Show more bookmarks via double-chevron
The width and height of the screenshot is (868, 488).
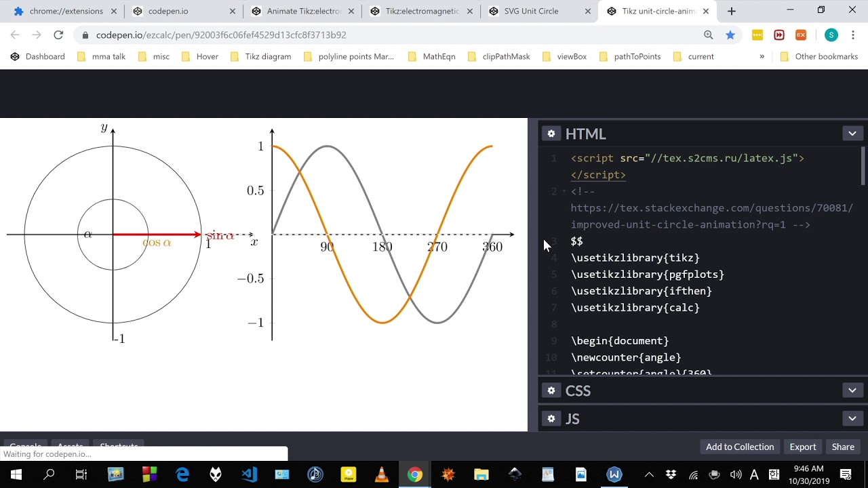[762, 56]
